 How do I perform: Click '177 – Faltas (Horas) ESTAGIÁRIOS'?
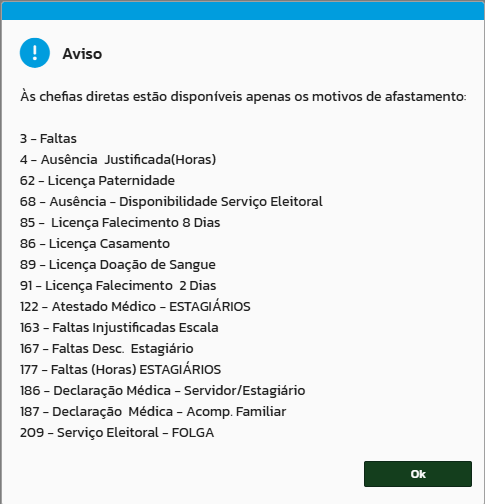pos(120,369)
